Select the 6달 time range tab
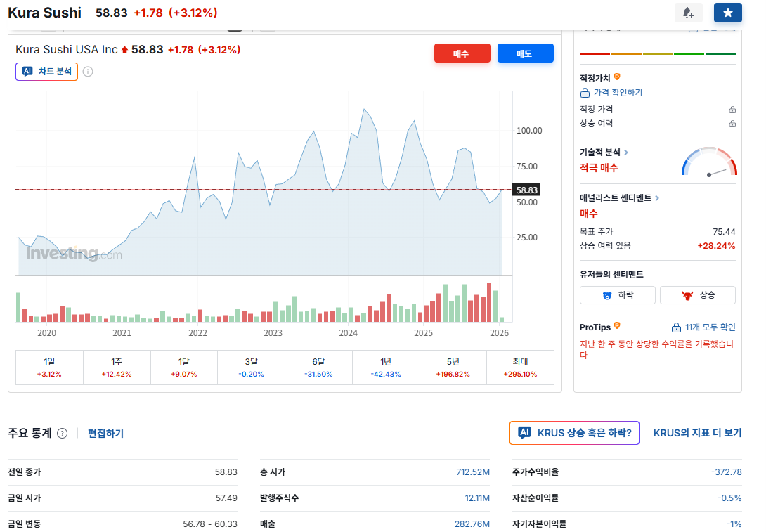The width and height of the screenshot is (766, 532). pos(318,368)
